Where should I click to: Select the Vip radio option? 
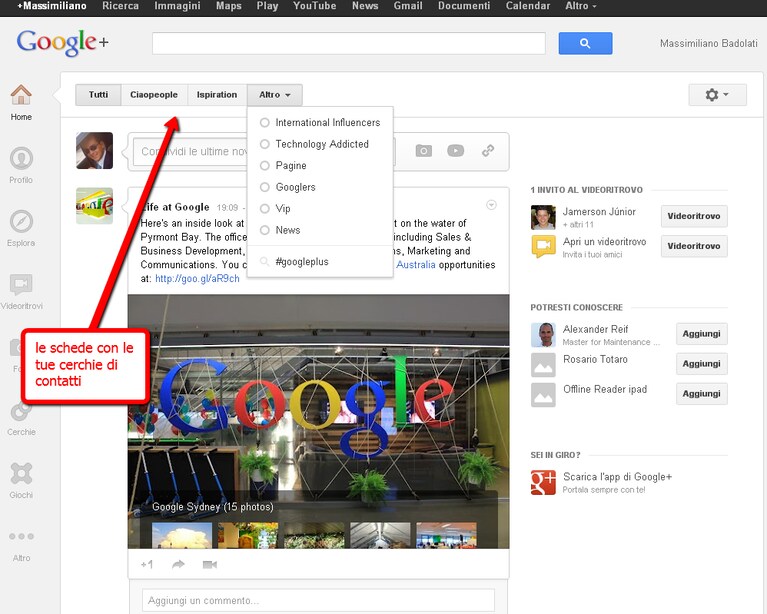265,208
